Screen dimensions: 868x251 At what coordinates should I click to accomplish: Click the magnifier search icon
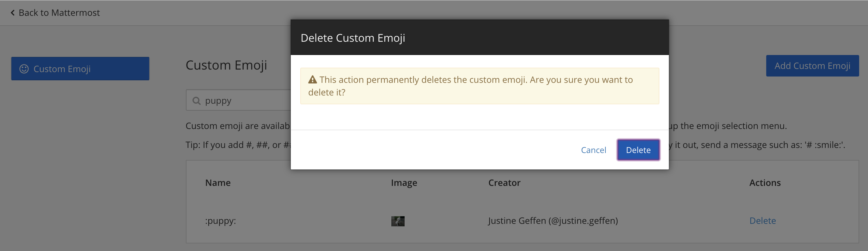(x=196, y=101)
